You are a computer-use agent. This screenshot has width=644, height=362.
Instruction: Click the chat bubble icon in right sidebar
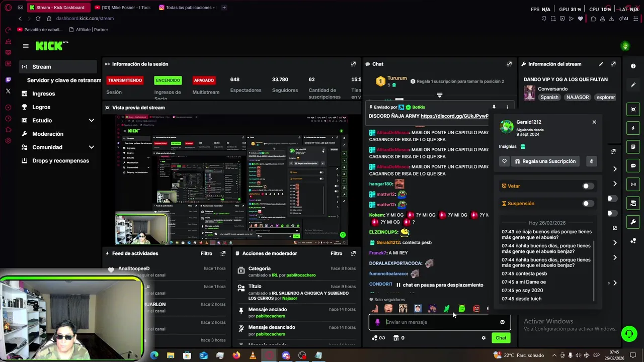coord(633,165)
